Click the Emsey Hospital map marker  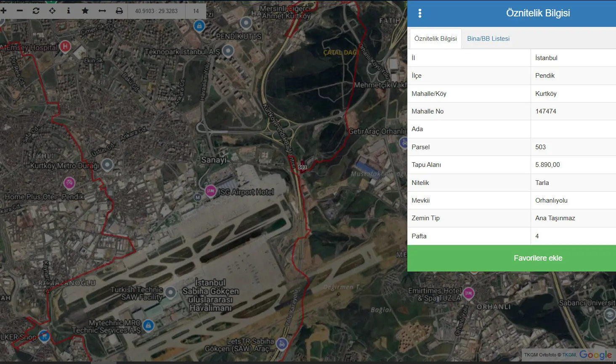65,46
